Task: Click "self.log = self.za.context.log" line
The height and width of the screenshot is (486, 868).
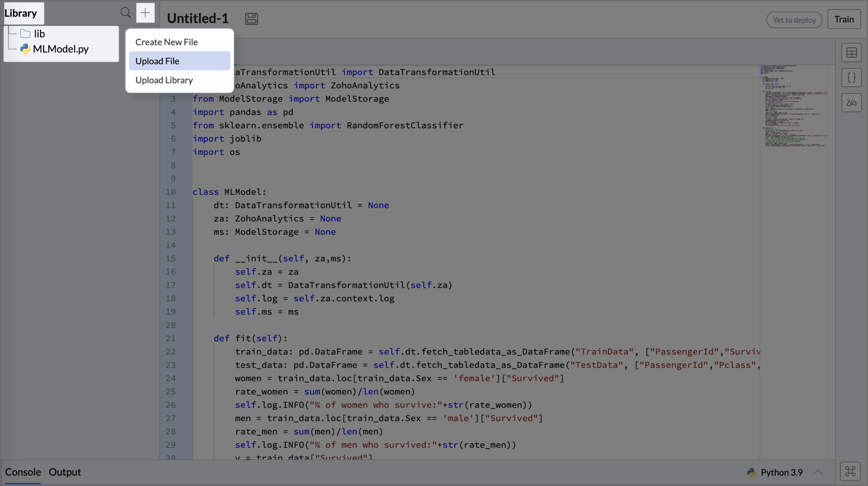Action: (314, 299)
